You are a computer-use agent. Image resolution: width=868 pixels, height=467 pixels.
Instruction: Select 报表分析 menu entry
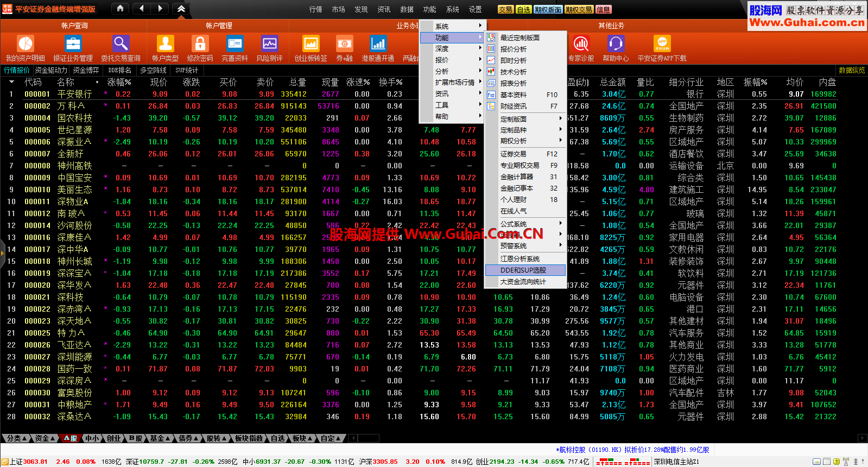pyautogui.click(x=525, y=83)
